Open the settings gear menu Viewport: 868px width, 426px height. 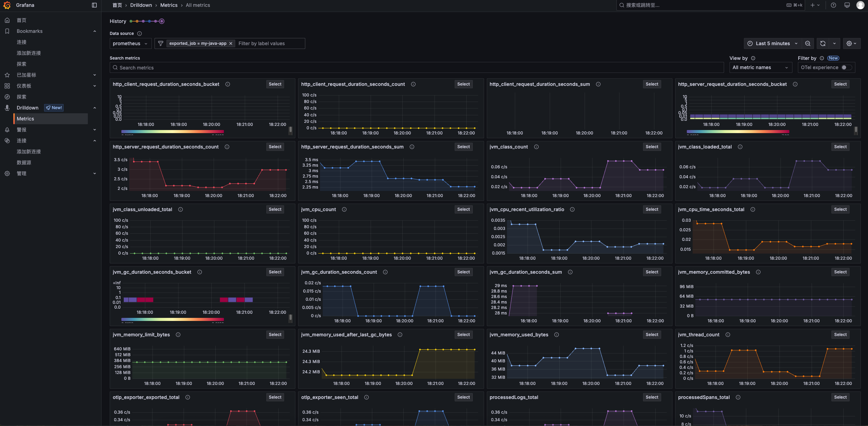click(851, 43)
